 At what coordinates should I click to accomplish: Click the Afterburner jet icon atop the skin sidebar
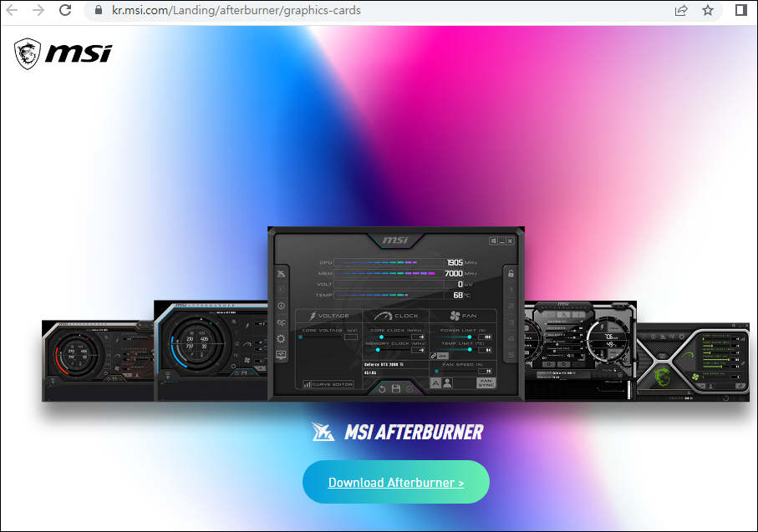[x=281, y=273]
